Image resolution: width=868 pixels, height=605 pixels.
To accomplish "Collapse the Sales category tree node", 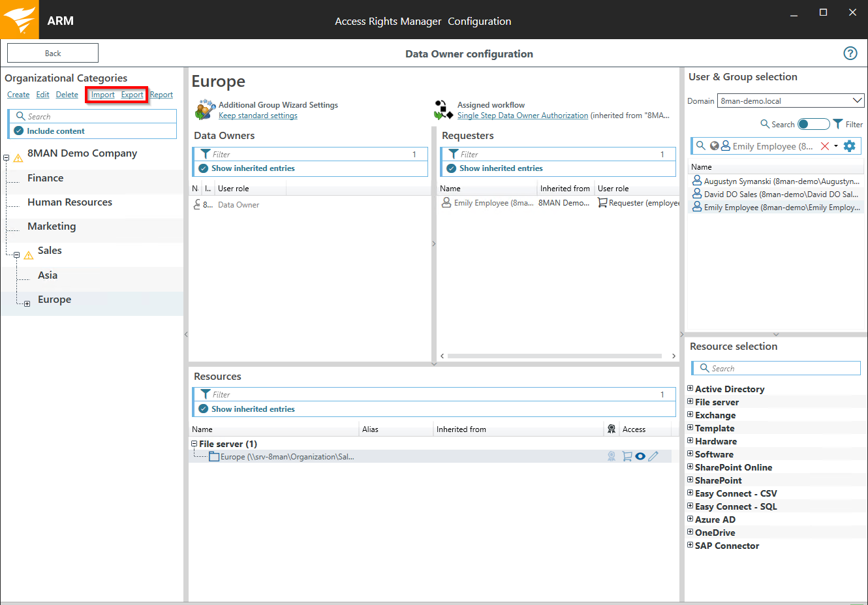I will coord(17,255).
